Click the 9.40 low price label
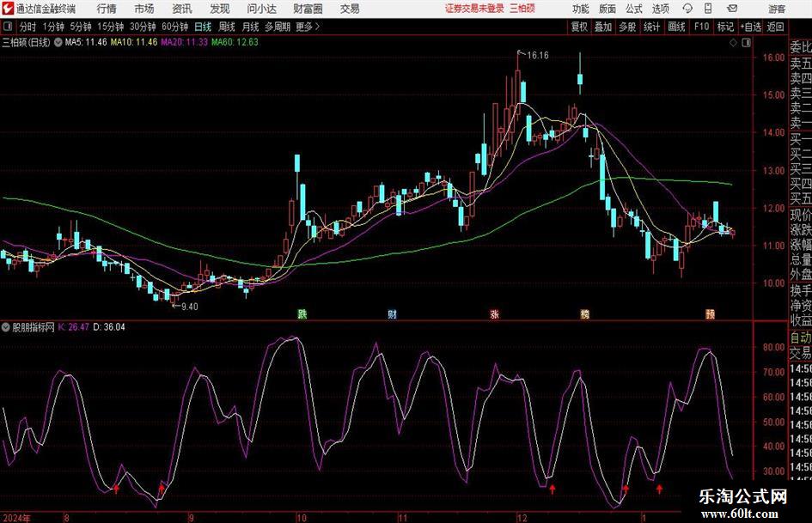This screenshot has height=523, width=812. click(189, 307)
